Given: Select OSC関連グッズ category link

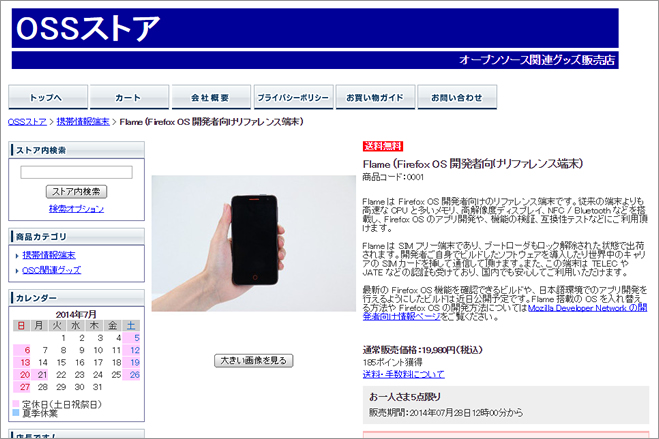Looking at the screenshot, I should (51, 270).
